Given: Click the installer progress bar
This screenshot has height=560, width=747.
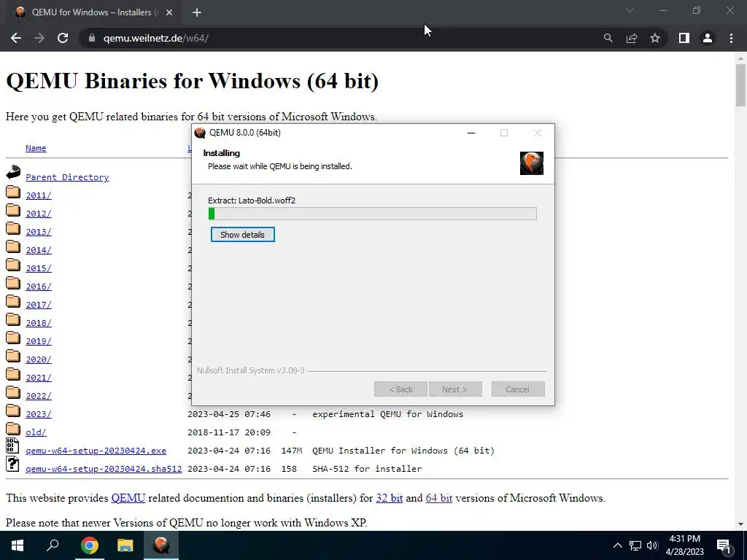Looking at the screenshot, I should pos(373,214).
